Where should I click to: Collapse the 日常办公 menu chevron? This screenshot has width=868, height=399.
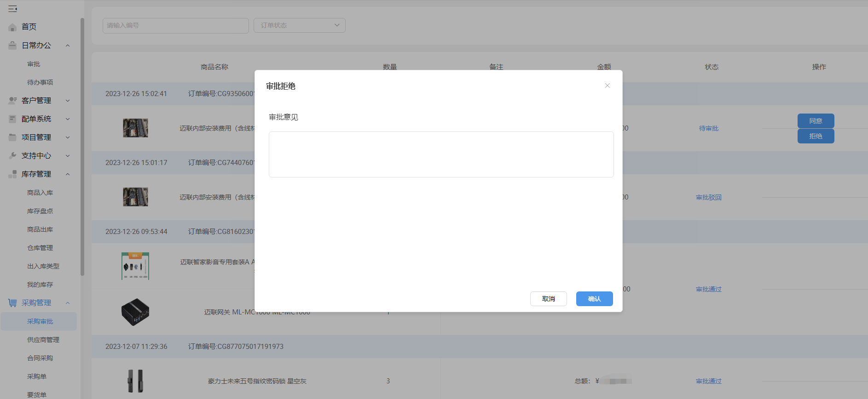pyautogui.click(x=68, y=46)
